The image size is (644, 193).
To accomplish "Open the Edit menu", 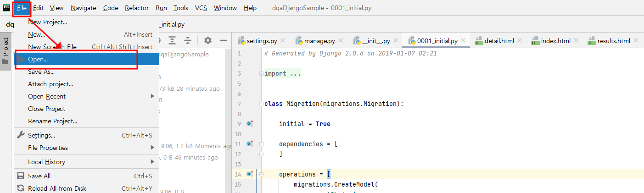I will pos(38,8).
